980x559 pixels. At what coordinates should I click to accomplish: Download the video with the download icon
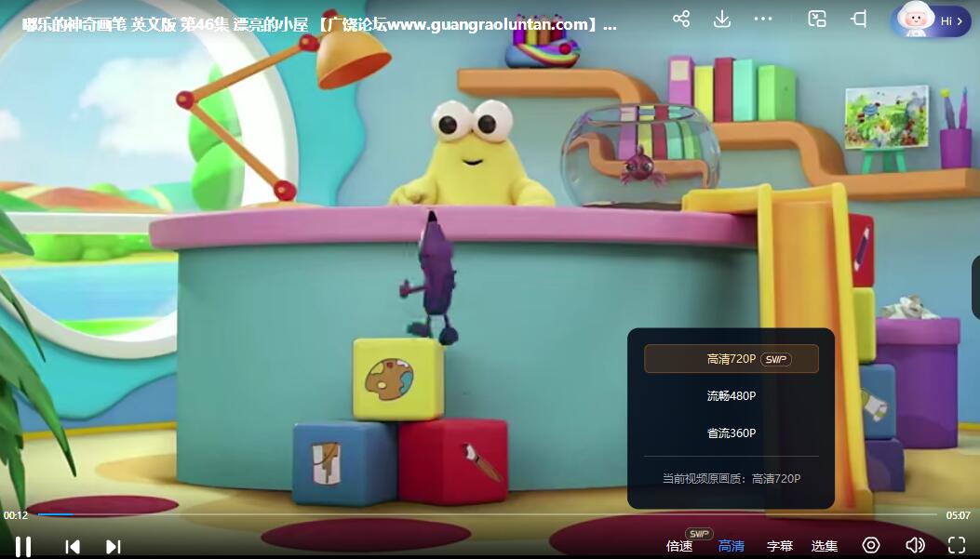pyautogui.click(x=722, y=19)
